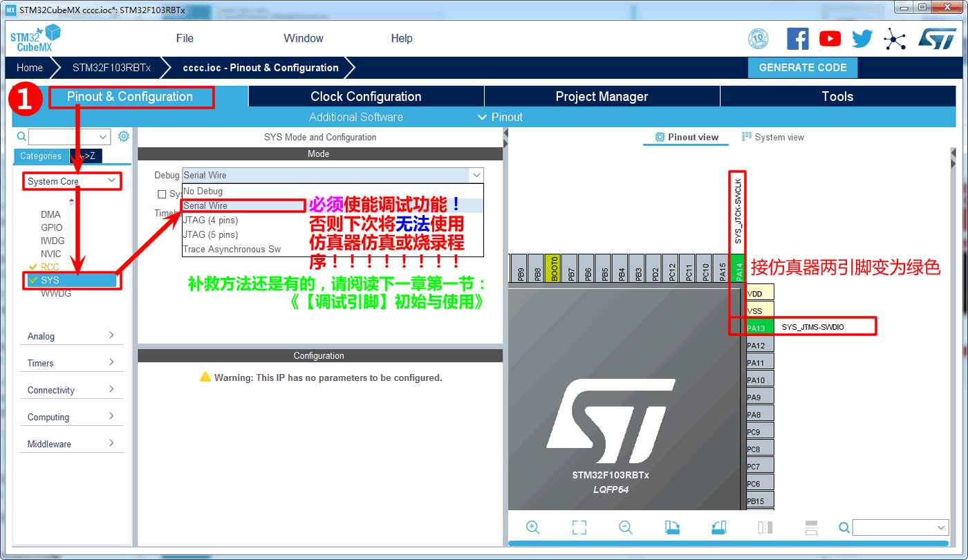Open the ST YouTube channel icon
This screenshot has width=968, height=560.
tap(830, 39)
